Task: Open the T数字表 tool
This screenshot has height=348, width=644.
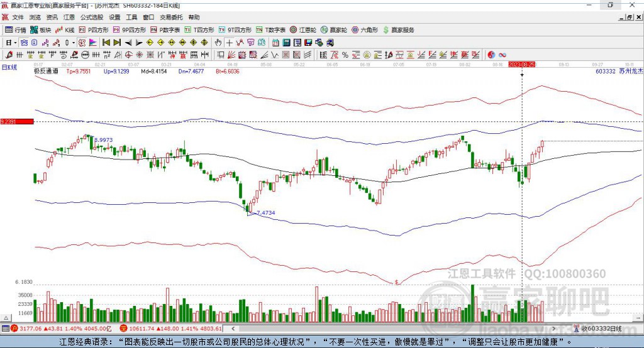Action: pos(270,30)
